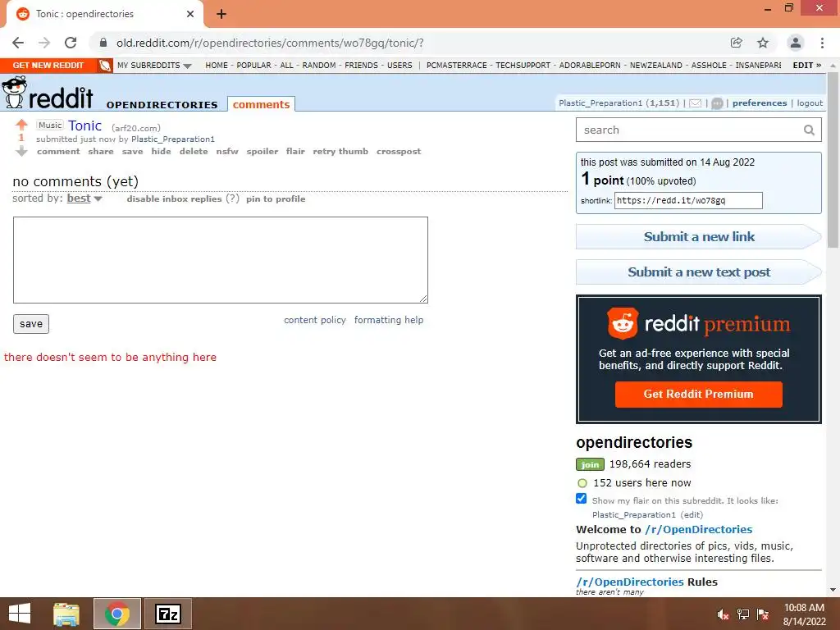The width and height of the screenshot is (840, 630).
Task: Downvote the Tonic post
Action: (x=21, y=152)
